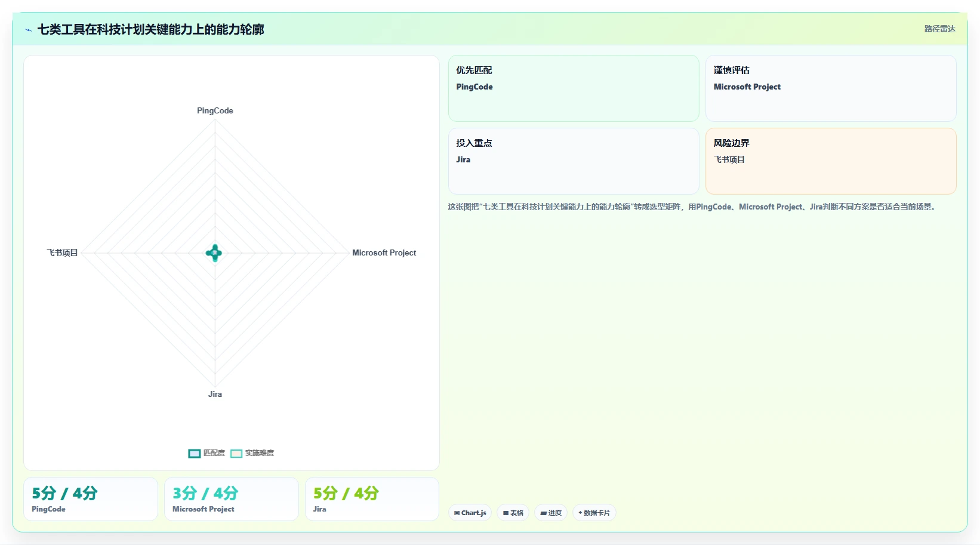Click the Chart.js tag chip
Screen dimensions: 980x545
coord(470,513)
